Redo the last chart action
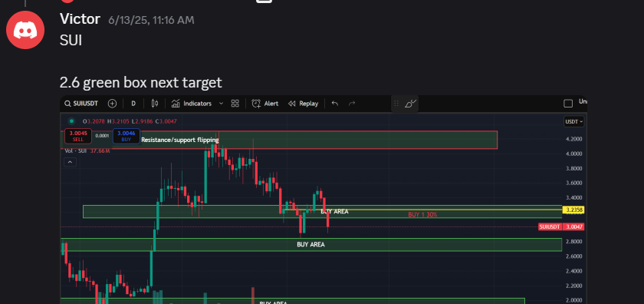Viewport: 644px width, 304px height. coord(352,104)
